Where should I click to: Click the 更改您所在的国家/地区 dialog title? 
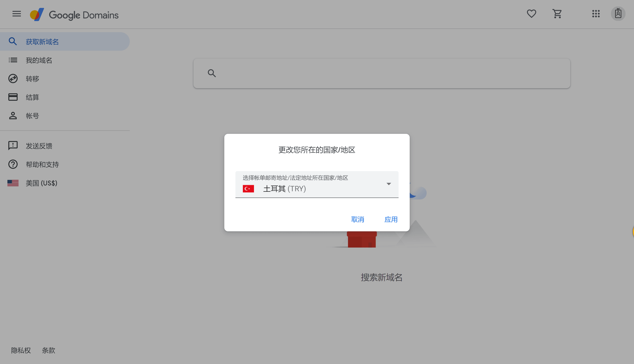pos(317,150)
